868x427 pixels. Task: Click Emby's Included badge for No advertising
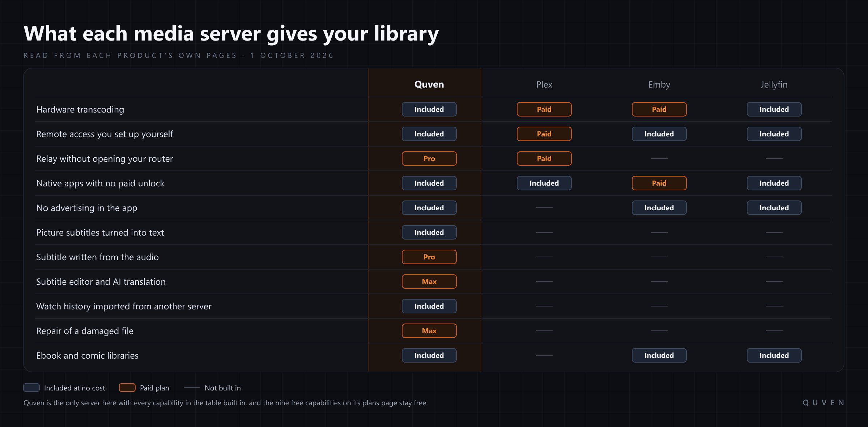pos(659,208)
